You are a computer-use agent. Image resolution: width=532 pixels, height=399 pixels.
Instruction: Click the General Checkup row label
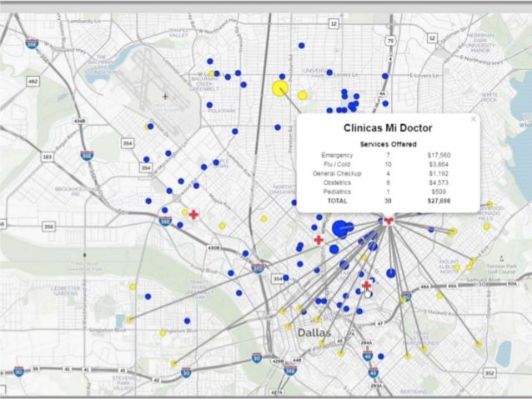(x=337, y=173)
